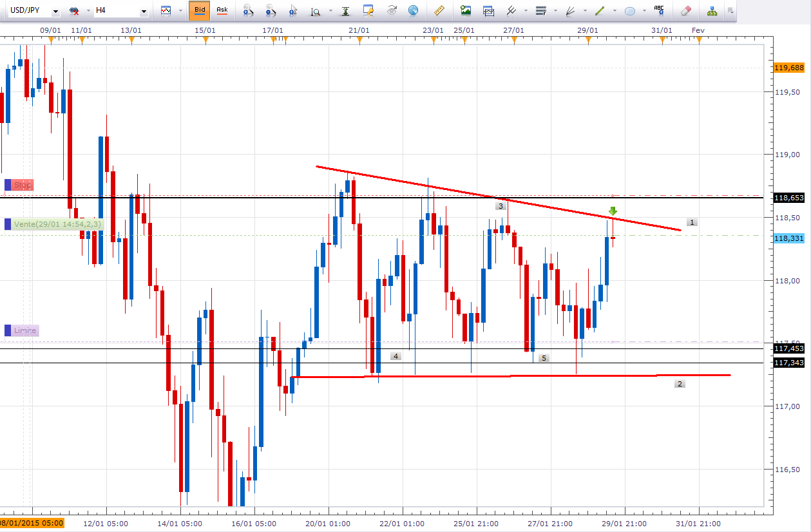Select the zoom cursor tool

[293, 11]
